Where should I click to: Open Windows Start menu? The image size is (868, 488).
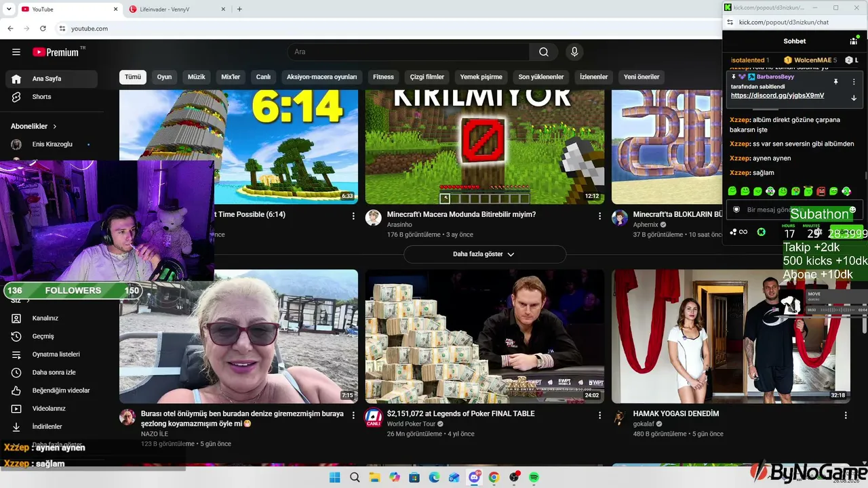[335, 477]
